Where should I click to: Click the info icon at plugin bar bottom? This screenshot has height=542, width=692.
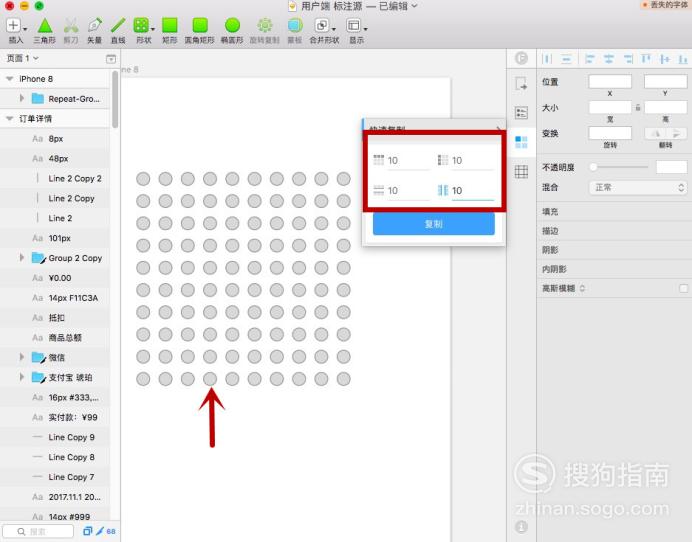[x=521, y=526]
